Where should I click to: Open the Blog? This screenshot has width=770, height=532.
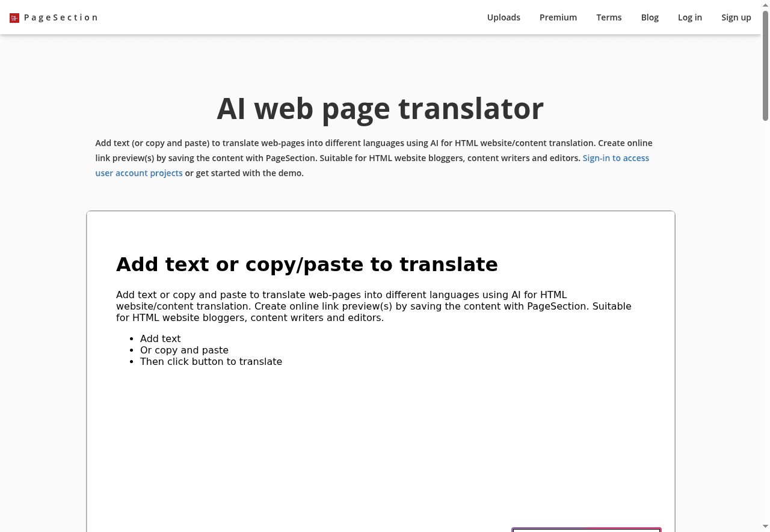650,17
